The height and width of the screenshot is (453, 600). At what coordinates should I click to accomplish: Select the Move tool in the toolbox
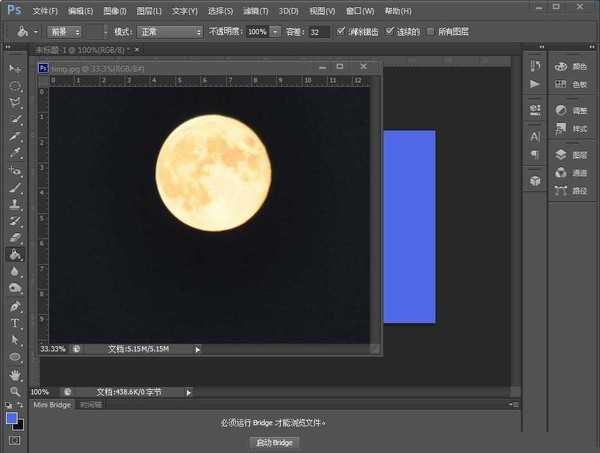pos(15,68)
